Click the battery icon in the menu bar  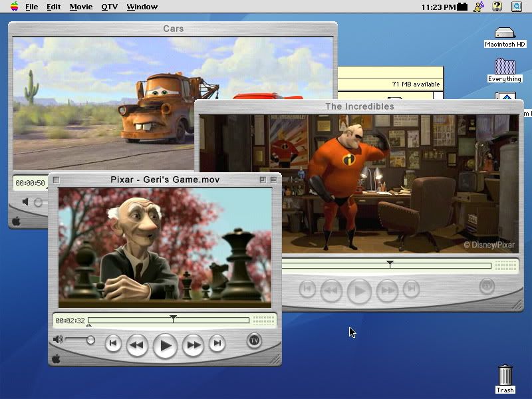point(462,7)
